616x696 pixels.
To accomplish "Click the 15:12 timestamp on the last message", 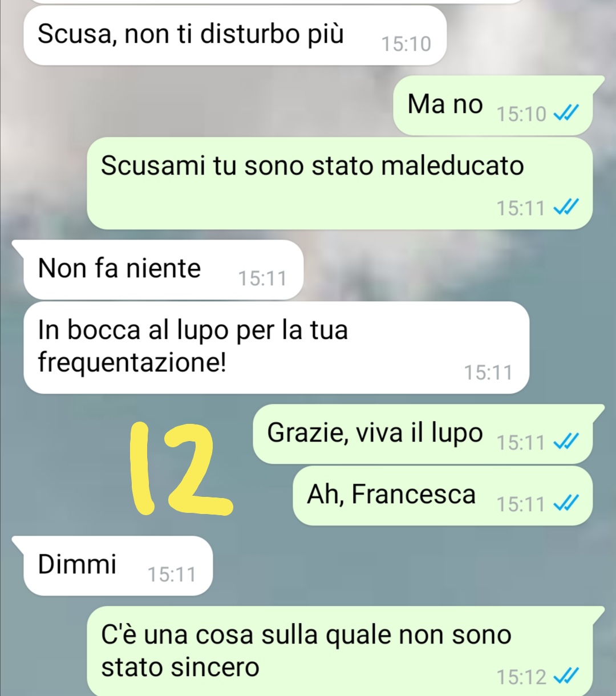I will pos(521,677).
